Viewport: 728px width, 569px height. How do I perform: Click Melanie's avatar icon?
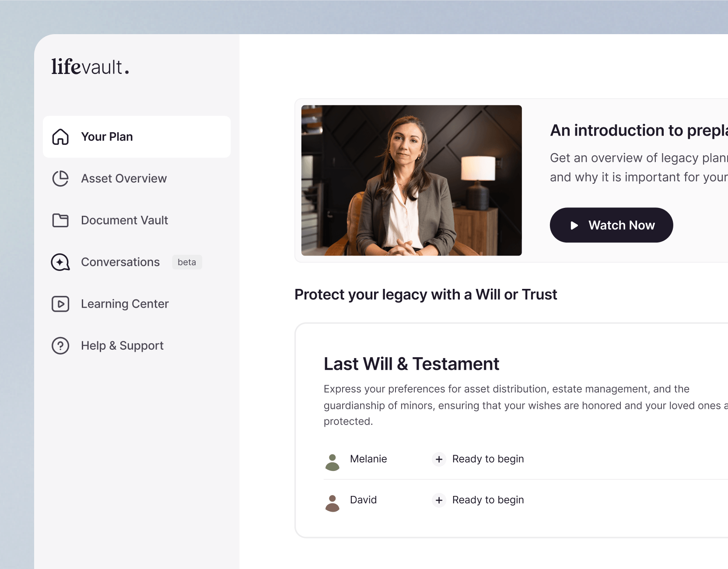(x=332, y=462)
